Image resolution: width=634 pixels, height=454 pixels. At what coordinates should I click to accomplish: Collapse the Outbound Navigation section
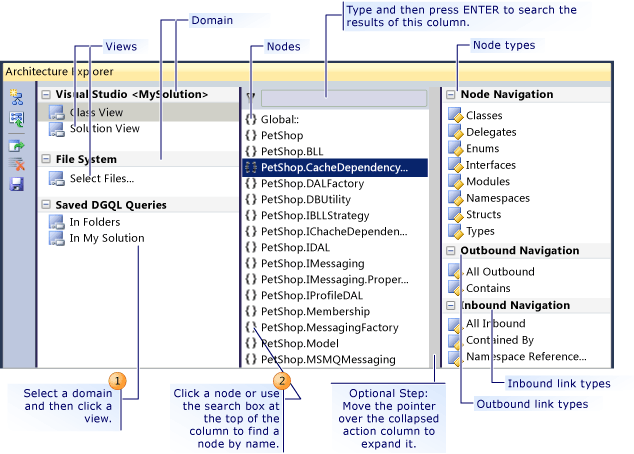tap(450, 251)
